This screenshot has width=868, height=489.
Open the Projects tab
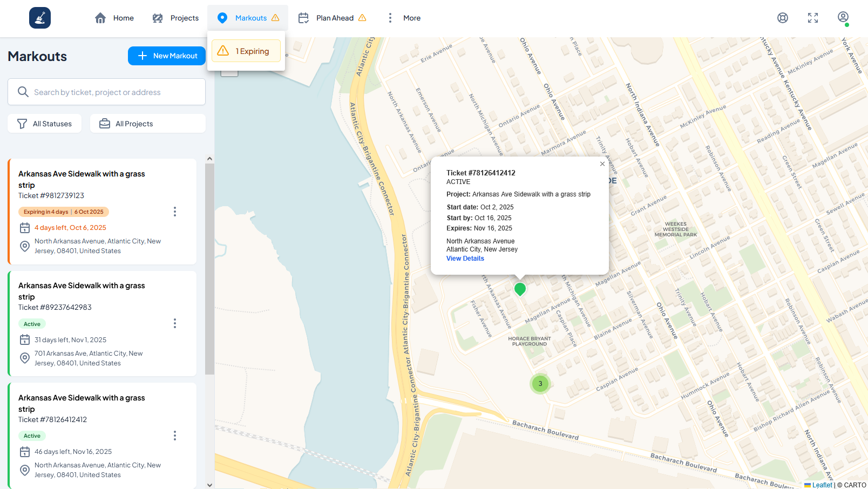175,18
